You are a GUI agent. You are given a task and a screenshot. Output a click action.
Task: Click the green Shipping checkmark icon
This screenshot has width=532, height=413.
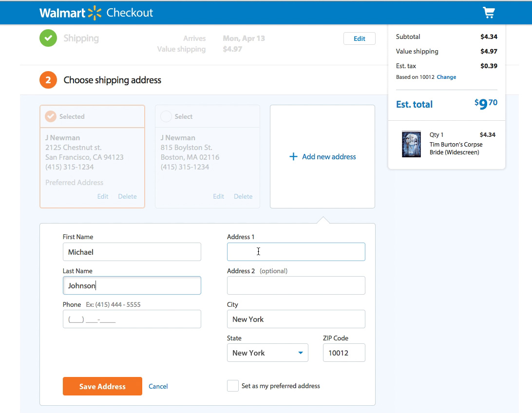47,38
